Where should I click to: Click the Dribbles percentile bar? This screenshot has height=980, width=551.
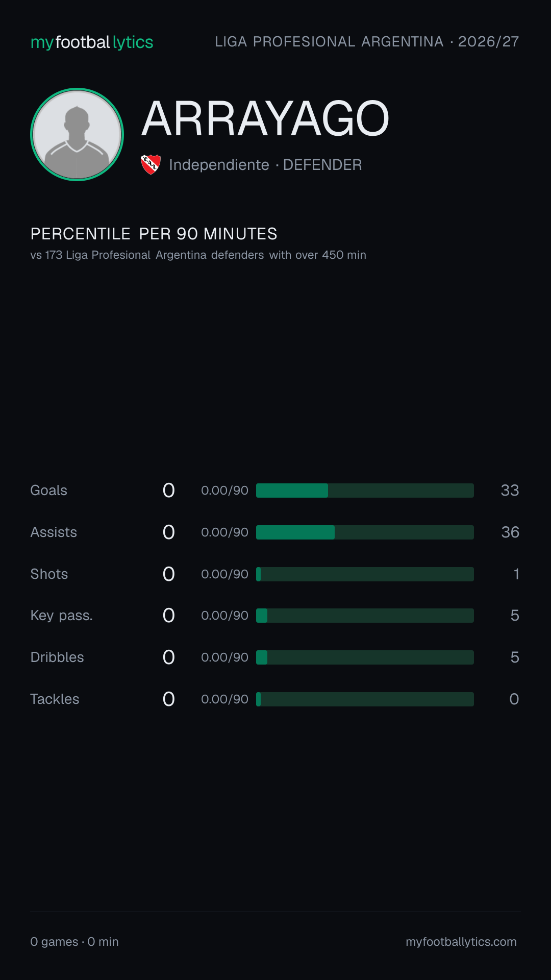[365, 657]
